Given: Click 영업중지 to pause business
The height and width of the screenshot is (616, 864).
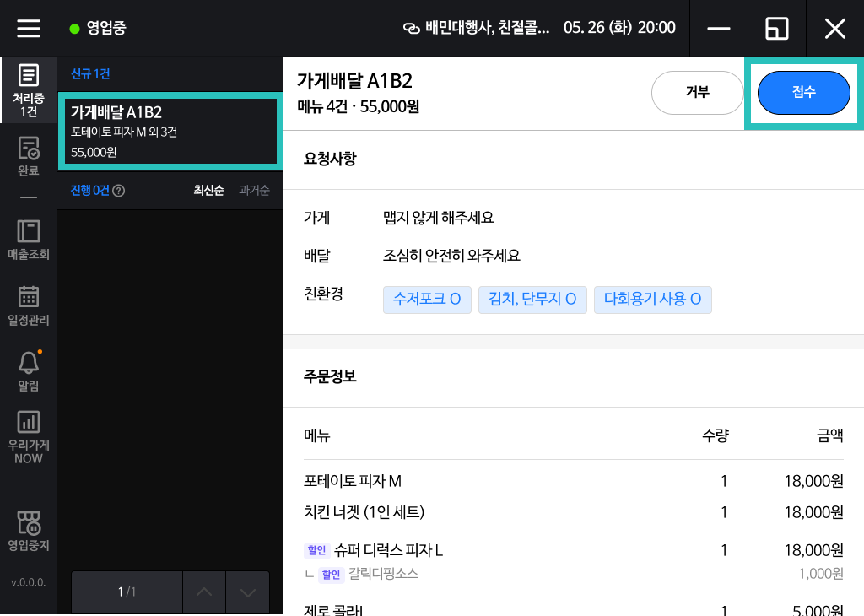Looking at the screenshot, I should 28,531.
